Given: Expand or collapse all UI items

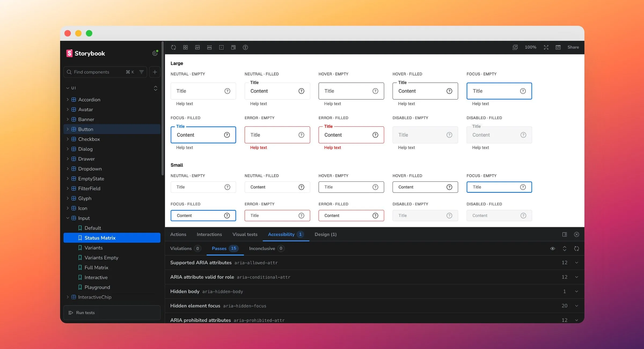Looking at the screenshot, I should pos(155,88).
